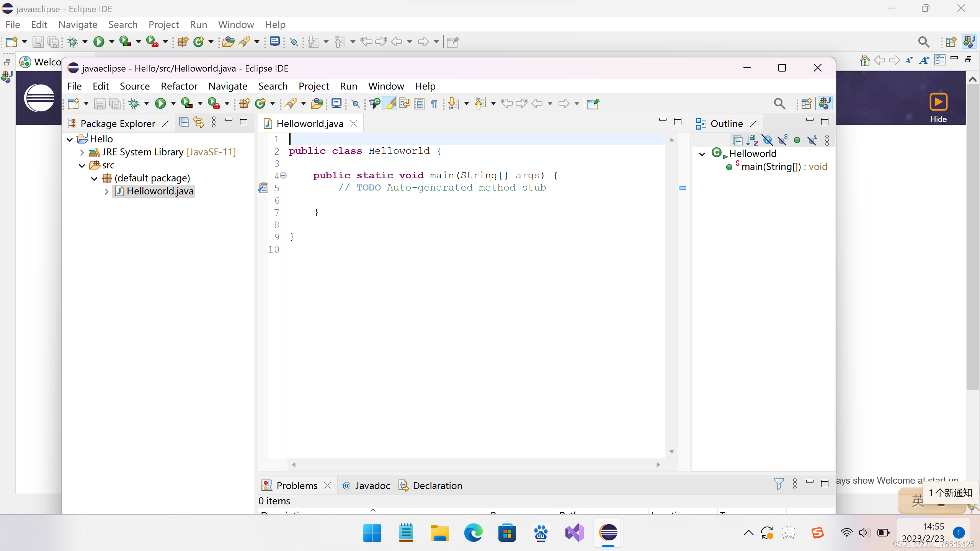The image size is (980, 551).
Task: Click the filter icon in Problems view
Action: coord(779,484)
